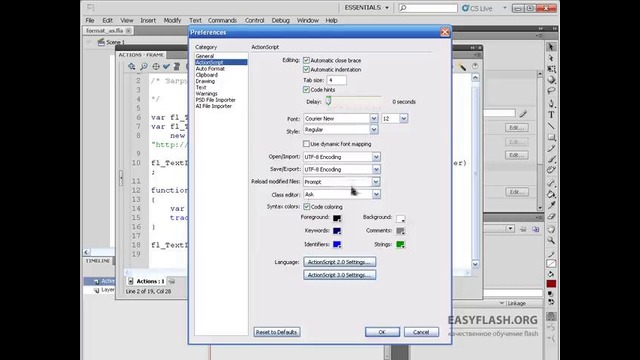Open the File menu
The width and height of the screenshot is (640, 360).
pos(90,20)
